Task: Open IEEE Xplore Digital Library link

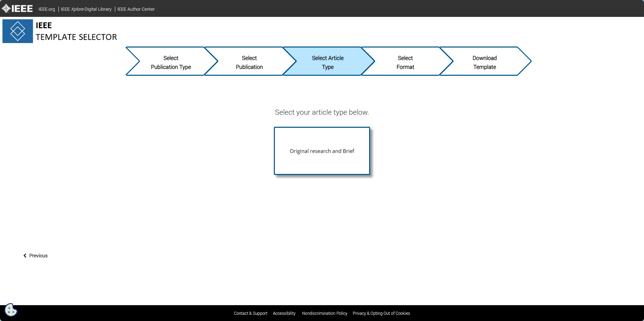Action: [x=86, y=9]
